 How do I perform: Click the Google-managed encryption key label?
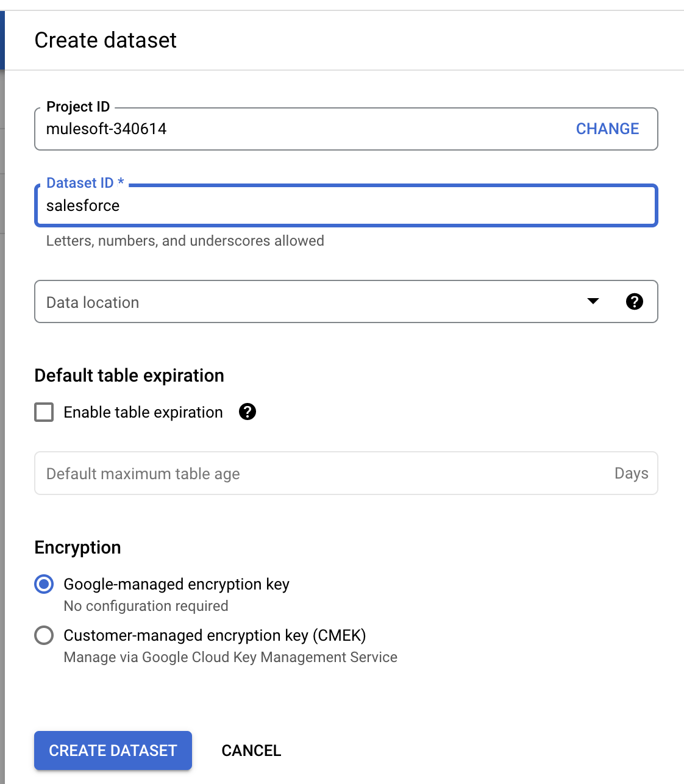coord(176,584)
